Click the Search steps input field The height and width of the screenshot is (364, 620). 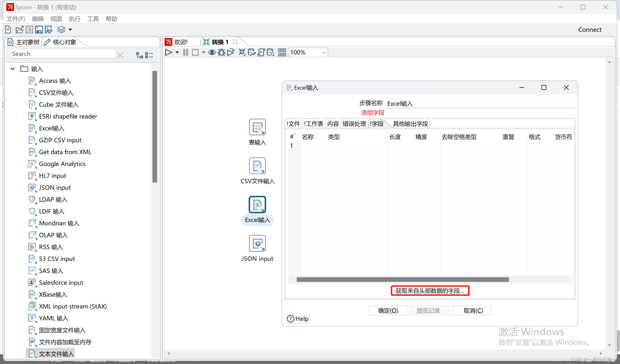pos(63,54)
